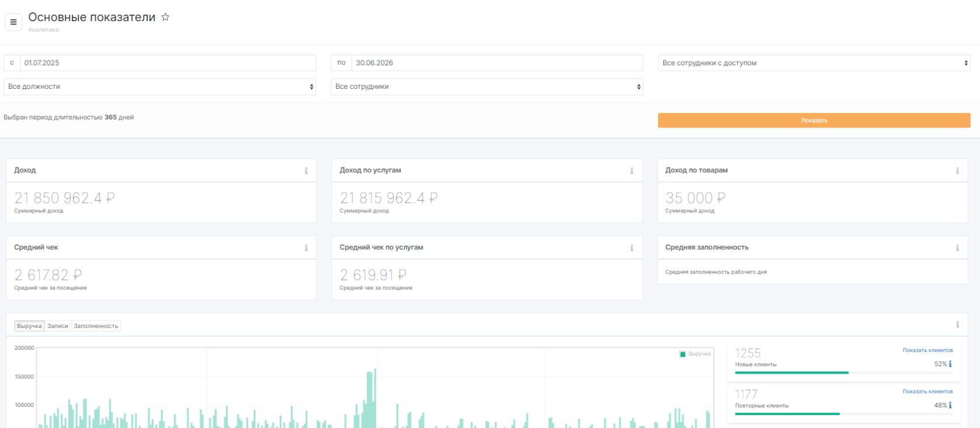The height and width of the screenshot is (428, 980).
Task: Open info icon on the Доход card
Action: tap(306, 171)
